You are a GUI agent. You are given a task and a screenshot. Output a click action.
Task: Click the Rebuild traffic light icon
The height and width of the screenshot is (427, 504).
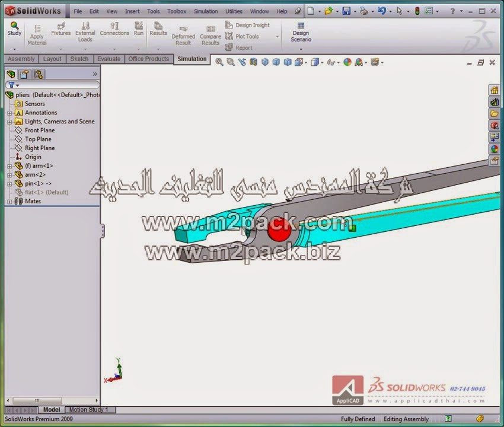pyautogui.click(x=417, y=11)
